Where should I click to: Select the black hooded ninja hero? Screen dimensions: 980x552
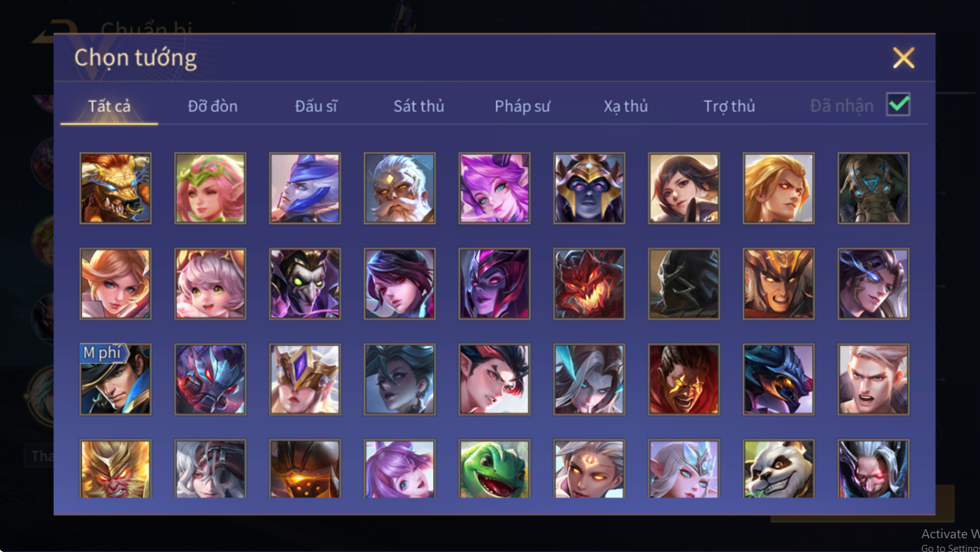684,283
